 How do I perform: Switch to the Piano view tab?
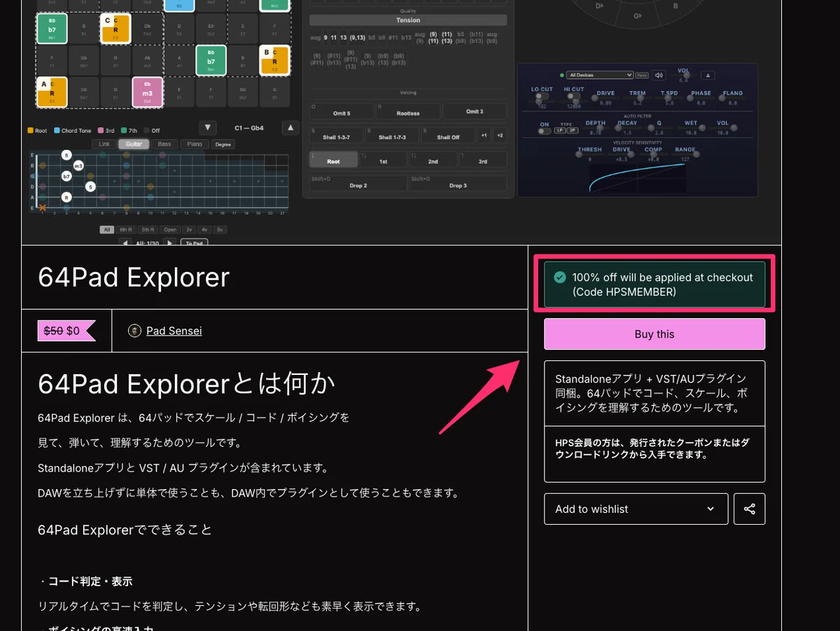[x=195, y=144]
